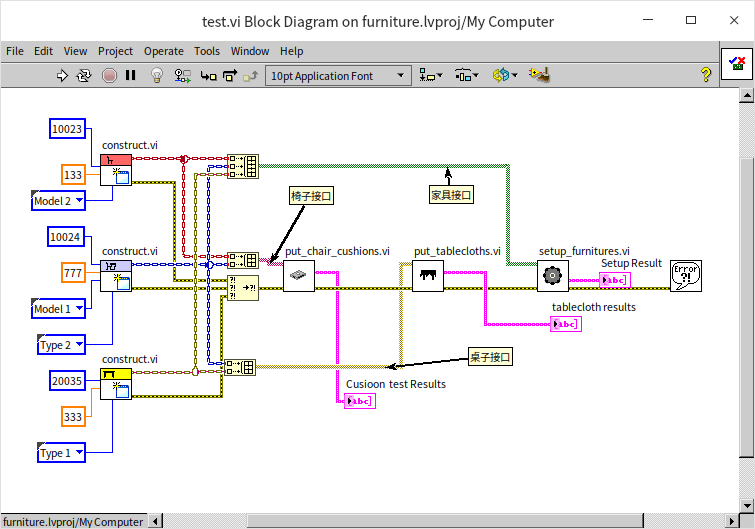Pause execution with the Pause button
The image size is (755, 529).
click(131, 75)
